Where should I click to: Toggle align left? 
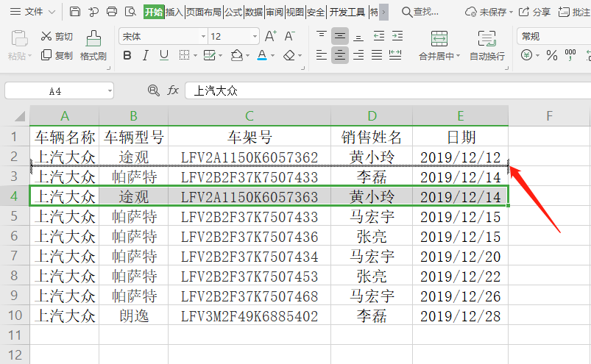coord(322,55)
